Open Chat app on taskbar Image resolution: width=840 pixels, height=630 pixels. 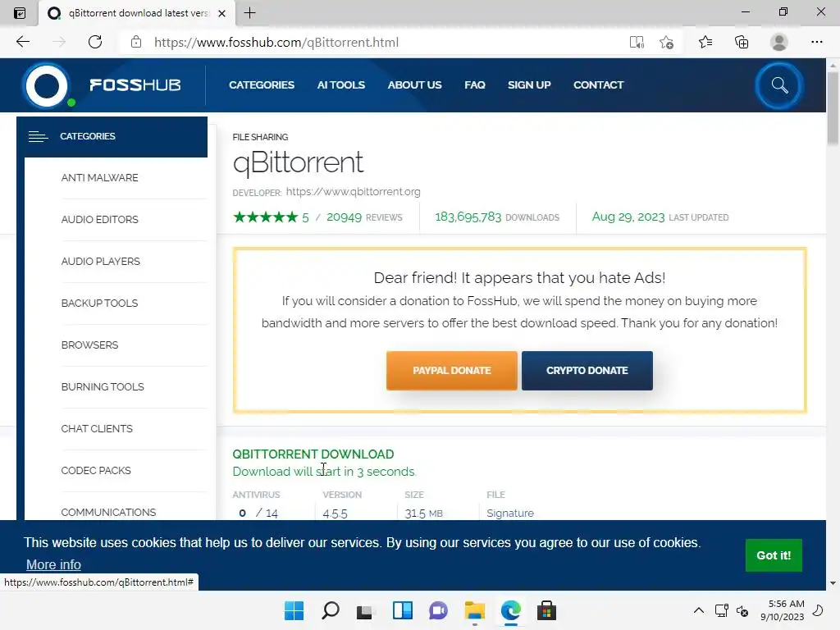tap(438, 610)
